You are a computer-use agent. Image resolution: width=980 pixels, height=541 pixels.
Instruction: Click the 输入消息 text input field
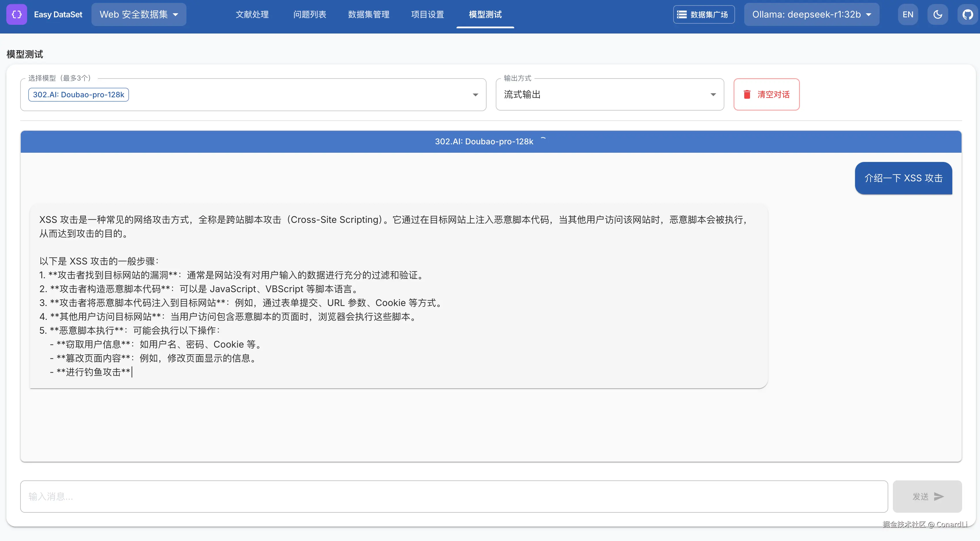pyautogui.click(x=453, y=497)
